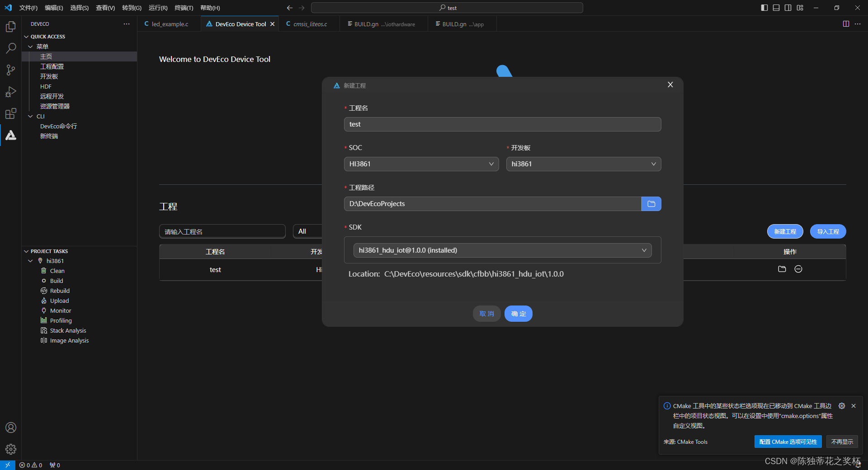Collapse the QUICK ACCESS section
The height and width of the screenshot is (470, 868).
point(26,37)
